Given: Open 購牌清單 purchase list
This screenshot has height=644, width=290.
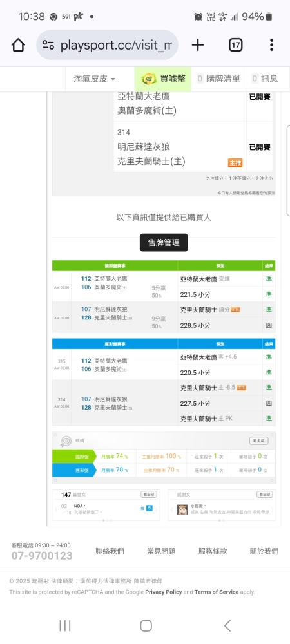Looking at the screenshot, I should [218, 79].
